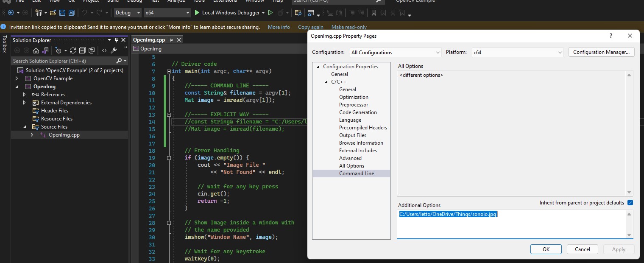Click the Open File folder icon

click(53, 13)
